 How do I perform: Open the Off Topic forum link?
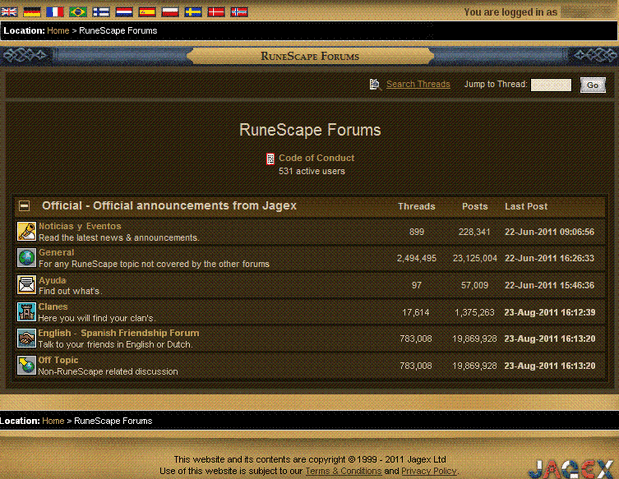[x=58, y=360]
